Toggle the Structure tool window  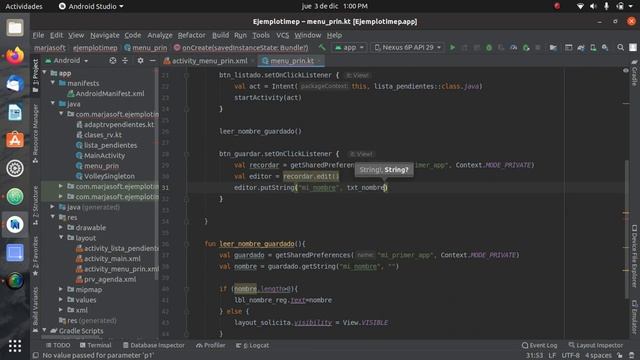click(36, 205)
